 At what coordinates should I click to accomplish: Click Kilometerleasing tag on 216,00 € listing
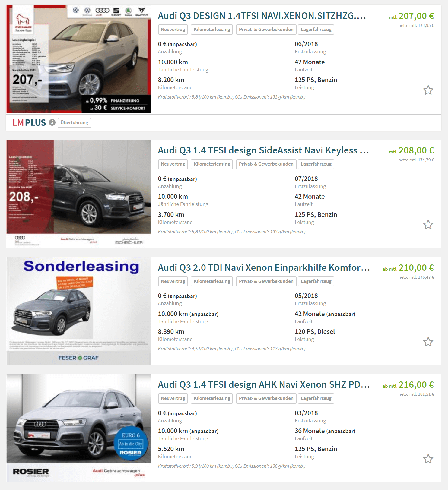(x=212, y=398)
